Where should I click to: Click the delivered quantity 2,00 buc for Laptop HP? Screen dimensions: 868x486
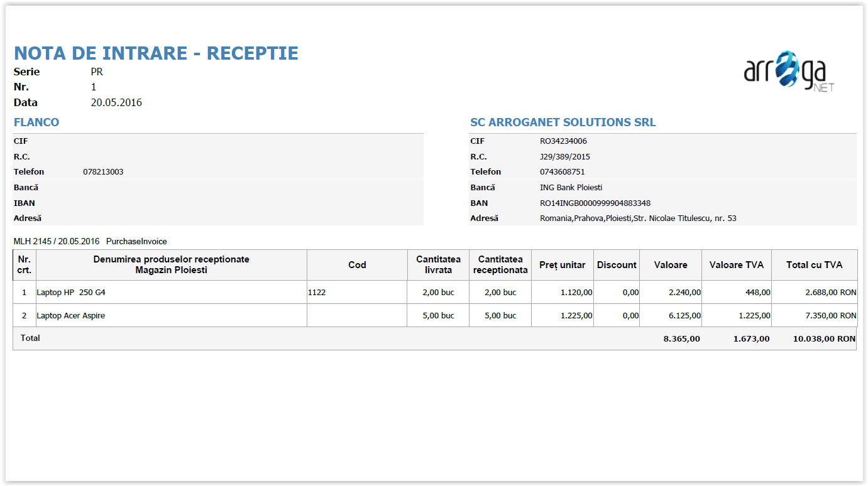(x=438, y=293)
